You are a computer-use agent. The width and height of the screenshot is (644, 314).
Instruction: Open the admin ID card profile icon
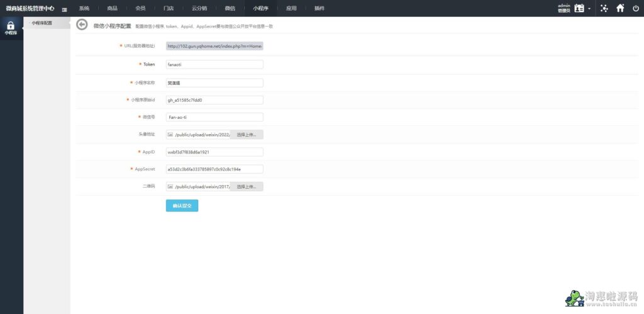click(579, 8)
